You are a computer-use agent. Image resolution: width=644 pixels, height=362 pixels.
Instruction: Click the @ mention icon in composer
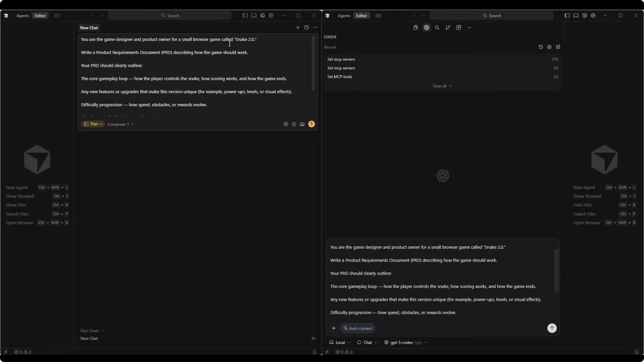285,124
